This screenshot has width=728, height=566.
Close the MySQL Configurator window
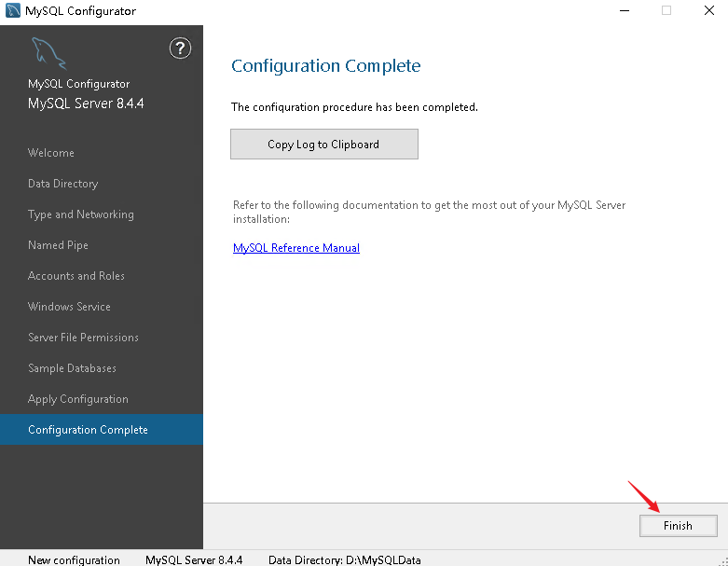pos(709,10)
